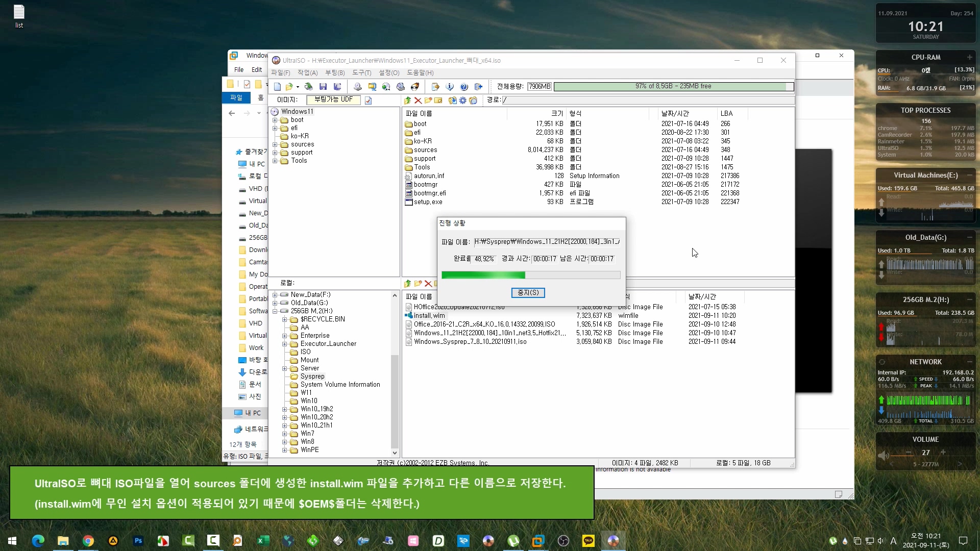
Task: Click the Save floppy disk icon
Action: click(x=323, y=87)
